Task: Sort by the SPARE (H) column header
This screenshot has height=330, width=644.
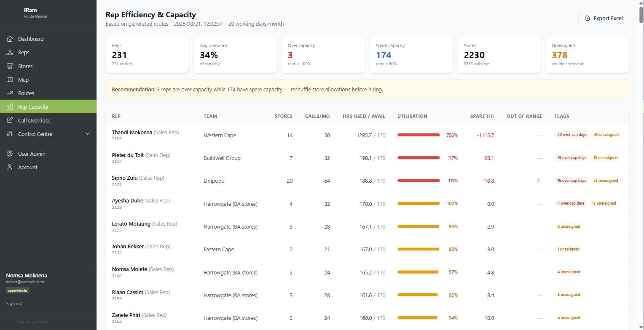Action: [x=482, y=116]
